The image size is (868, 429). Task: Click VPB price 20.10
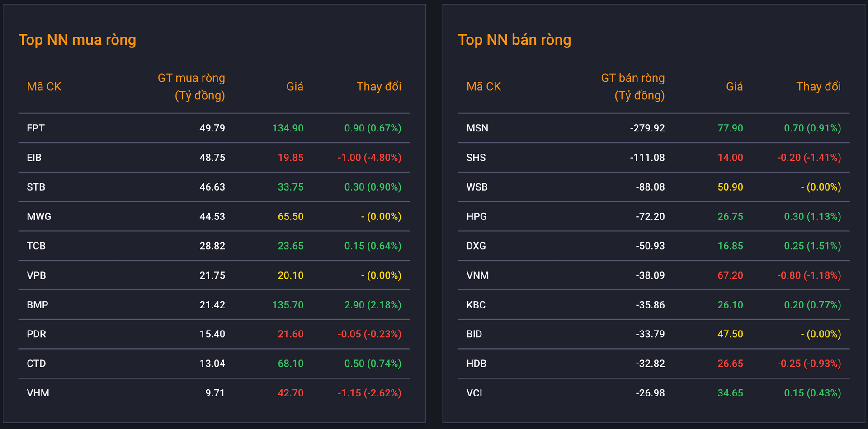click(x=291, y=275)
